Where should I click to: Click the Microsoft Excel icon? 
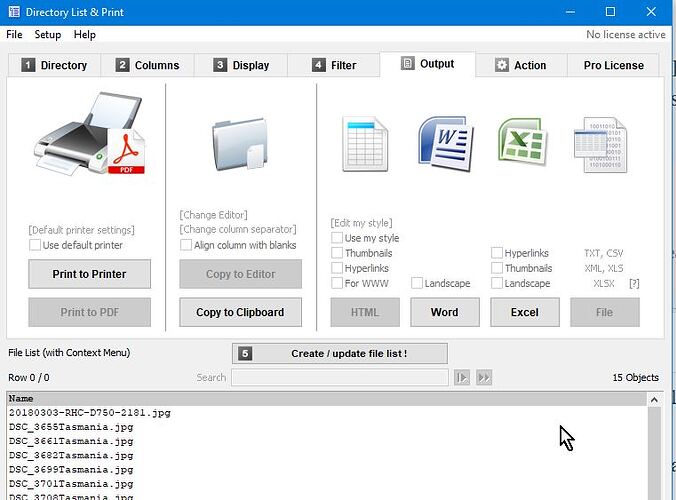pyautogui.click(x=524, y=143)
